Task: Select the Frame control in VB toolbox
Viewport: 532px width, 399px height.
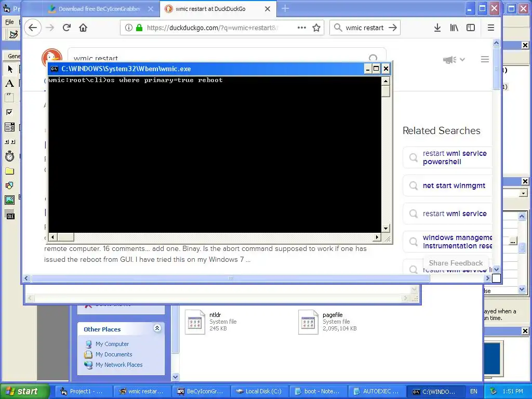Action: tap(10, 98)
